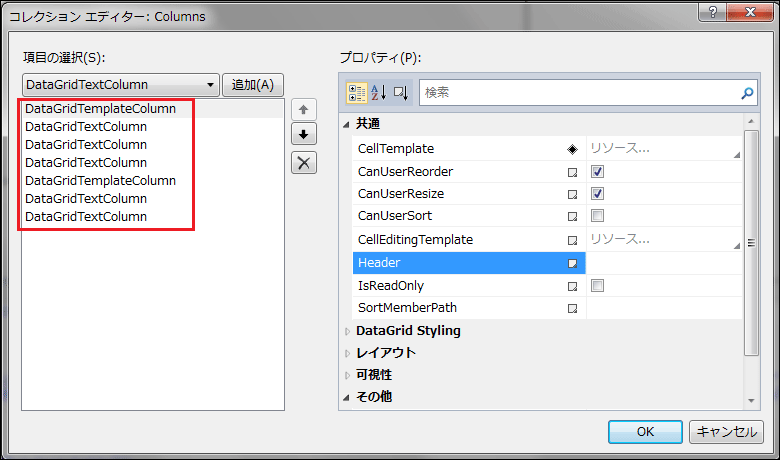Select second DataGridTemplateColumn in list
The height and width of the screenshot is (460, 780).
click(100, 181)
